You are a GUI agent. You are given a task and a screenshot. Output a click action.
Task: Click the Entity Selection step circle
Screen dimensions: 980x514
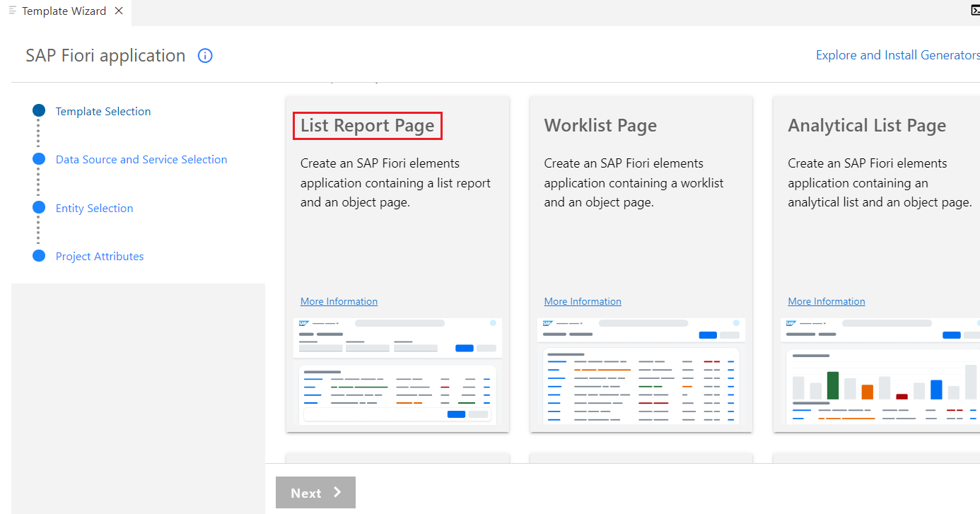39,207
